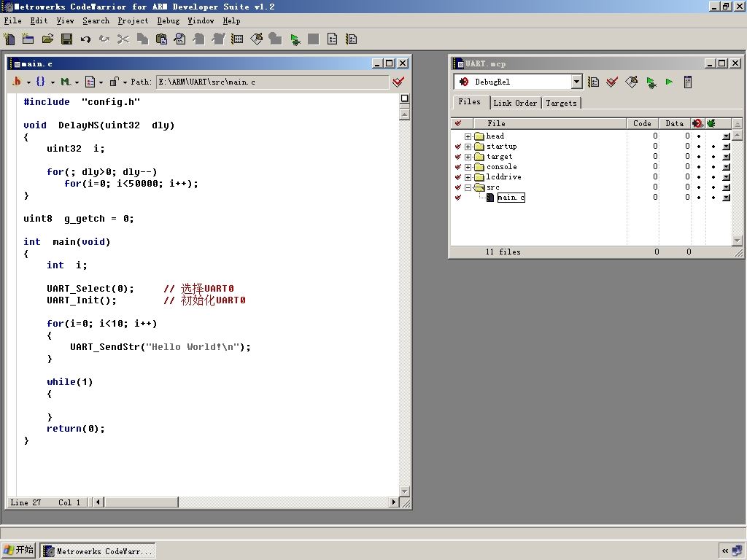Open the Edit menu
Viewport: 747px width, 560px height.
tap(39, 20)
